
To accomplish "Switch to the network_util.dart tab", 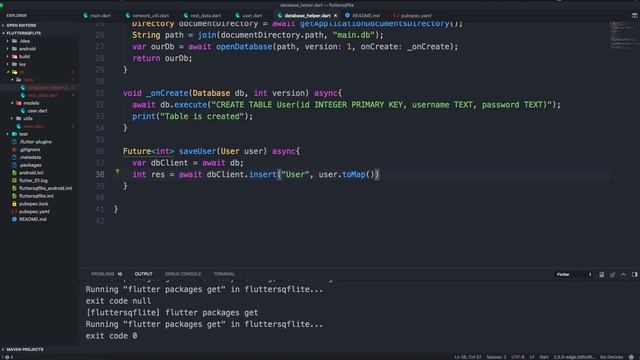I will tap(147, 16).
